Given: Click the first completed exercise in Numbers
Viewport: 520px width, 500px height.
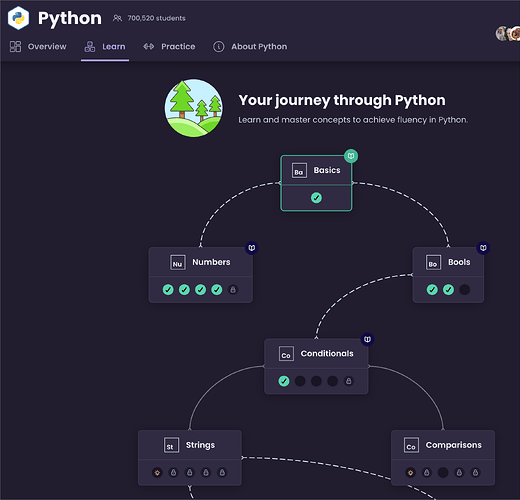Looking at the screenshot, I should pos(168,290).
